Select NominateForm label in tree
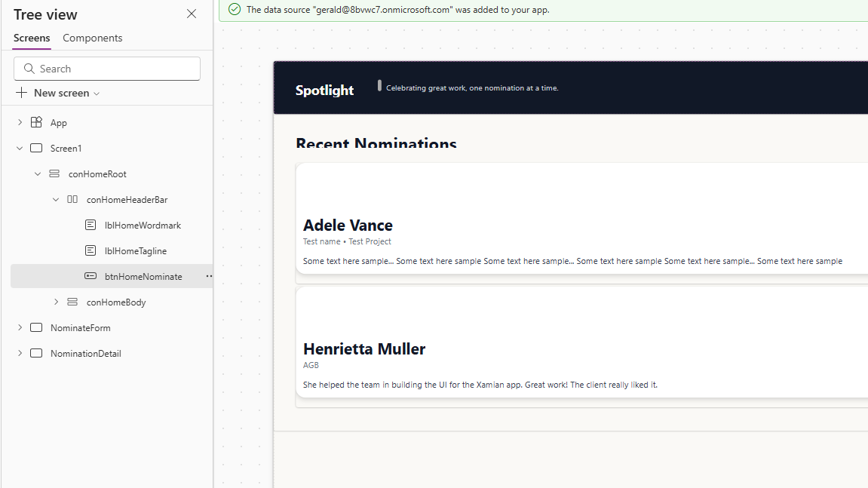The image size is (868, 488). (80, 328)
